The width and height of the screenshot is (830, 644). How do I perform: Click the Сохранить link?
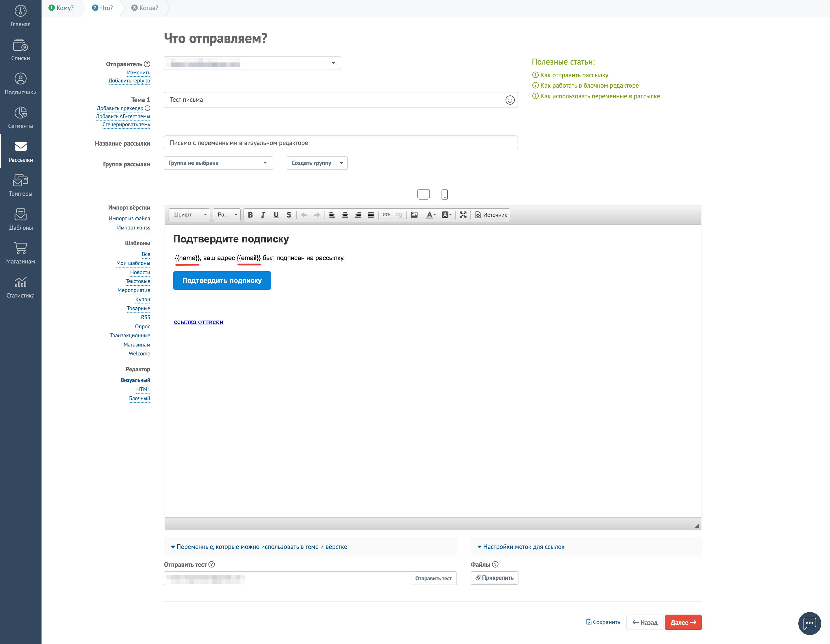(x=603, y=622)
